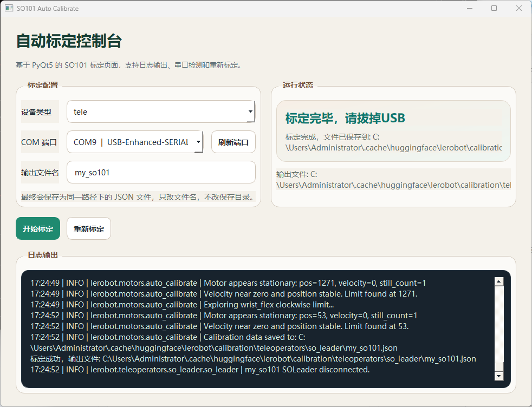The height and width of the screenshot is (407, 532).
Task: Click the COM 端口 label
Action: pos(38,142)
